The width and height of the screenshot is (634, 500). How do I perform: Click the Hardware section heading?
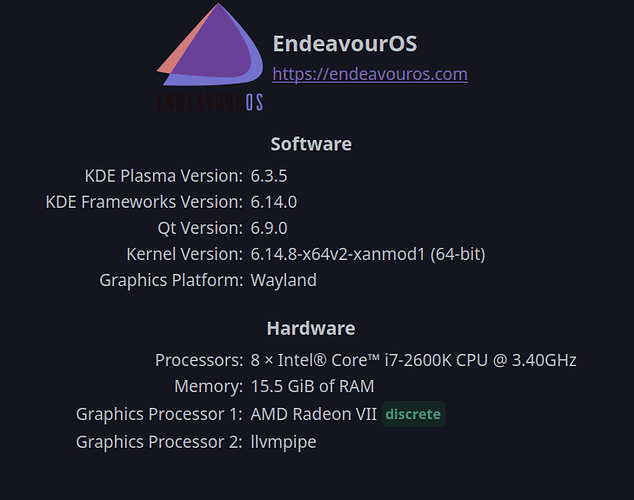point(311,328)
